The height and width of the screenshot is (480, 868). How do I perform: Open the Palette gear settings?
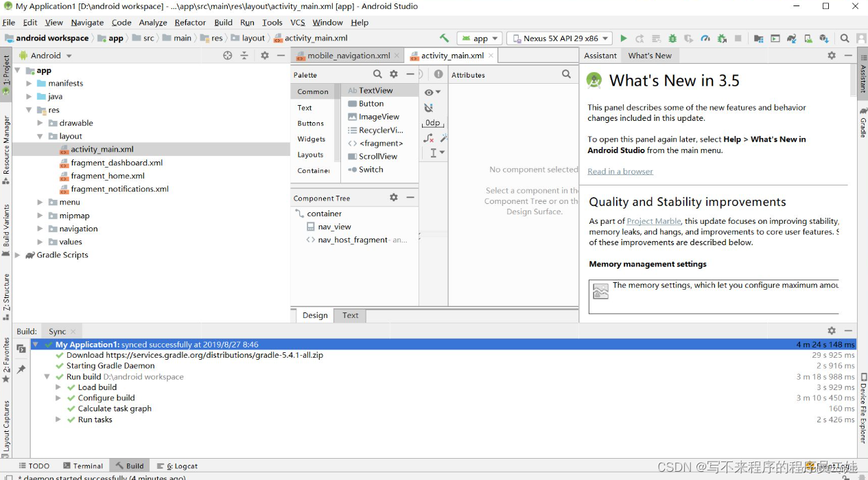coord(394,74)
